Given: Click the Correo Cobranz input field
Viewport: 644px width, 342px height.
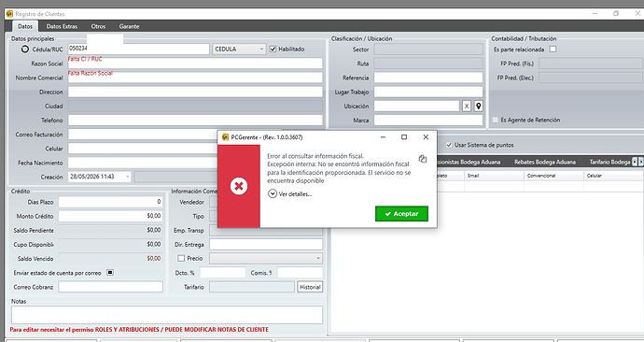Looking at the screenshot, I should pyautogui.click(x=110, y=287).
